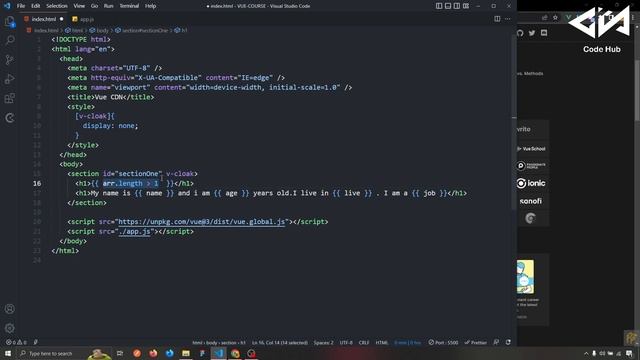640x360 pixels.
Task: Change encoding via the UTF-8 status
Action: 346,343
